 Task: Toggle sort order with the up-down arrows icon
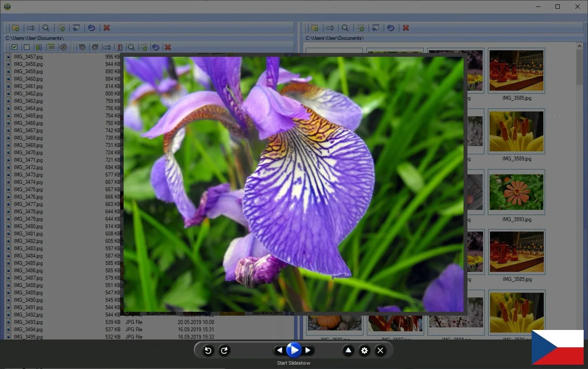point(39,47)
